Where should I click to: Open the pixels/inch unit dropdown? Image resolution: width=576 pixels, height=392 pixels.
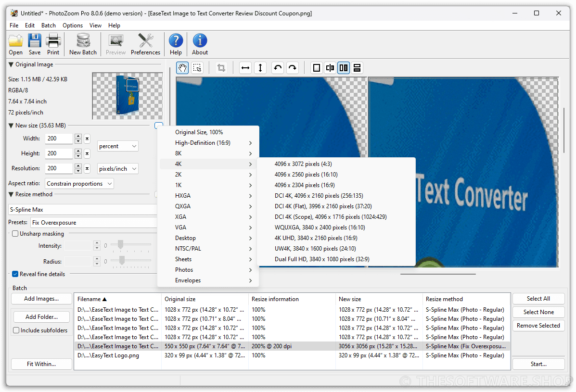(x=117, y=169)
